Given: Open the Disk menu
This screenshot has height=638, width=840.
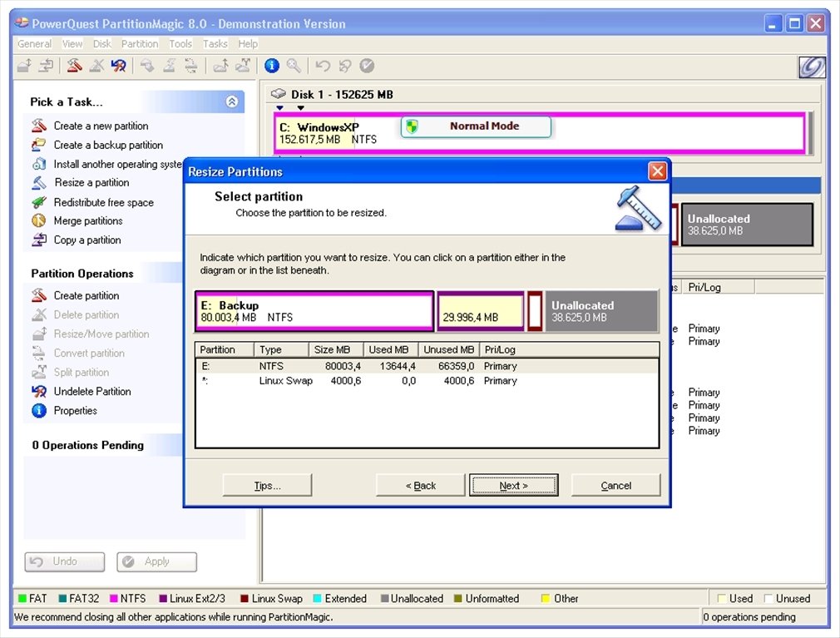Looking at the screenshot, I should 101,44.
